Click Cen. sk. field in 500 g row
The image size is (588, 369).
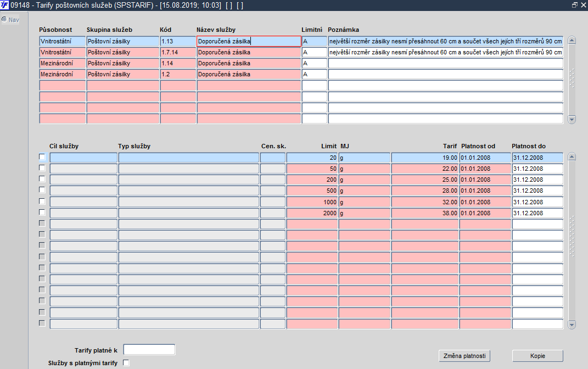[273, 191]
